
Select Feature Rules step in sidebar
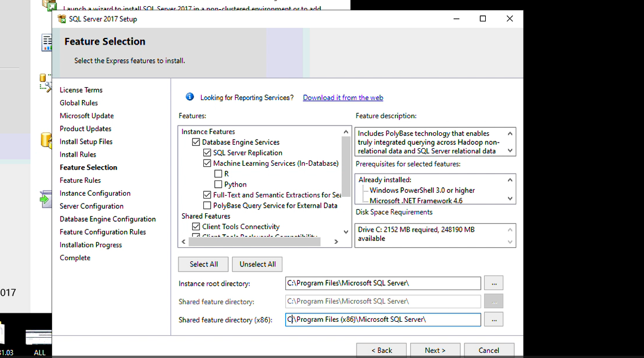click(x=80, y=180)
